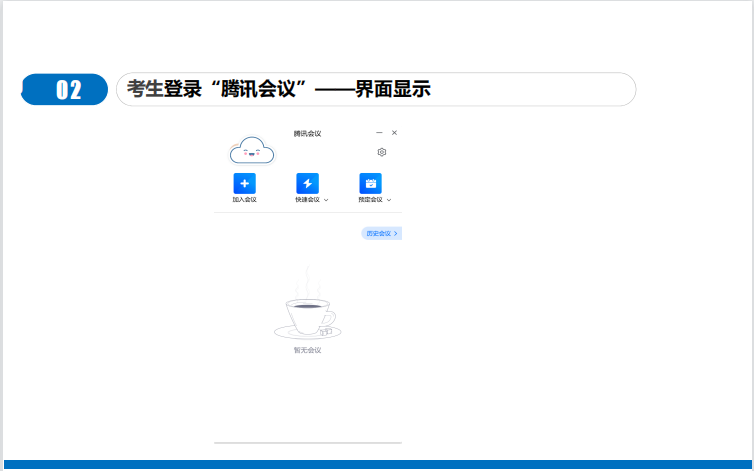
Task: Click the blue bar at slide bottom
Action: click(x=377, y=465)
